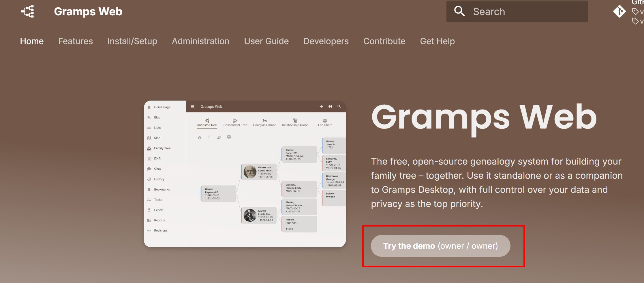The image size is (644, 283).
Task: Open the Contribute tab
Action: [x=384, y=41]
